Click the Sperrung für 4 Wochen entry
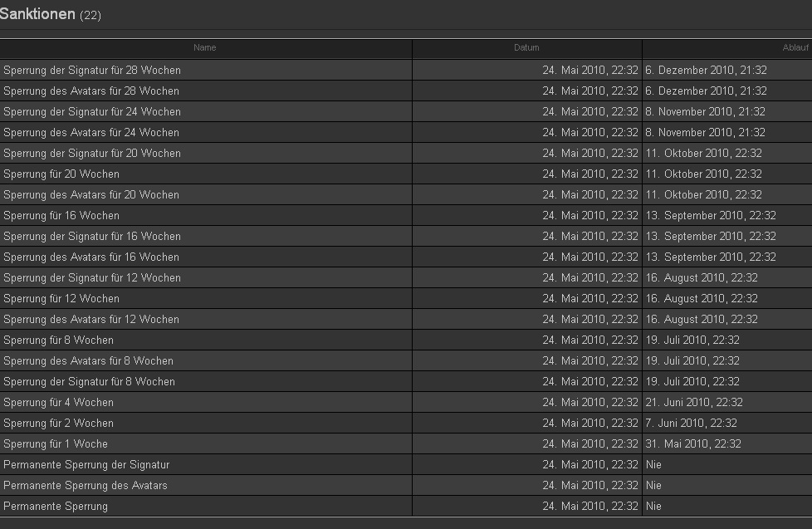This screenshot has height=529, width=812. point(59,403)
